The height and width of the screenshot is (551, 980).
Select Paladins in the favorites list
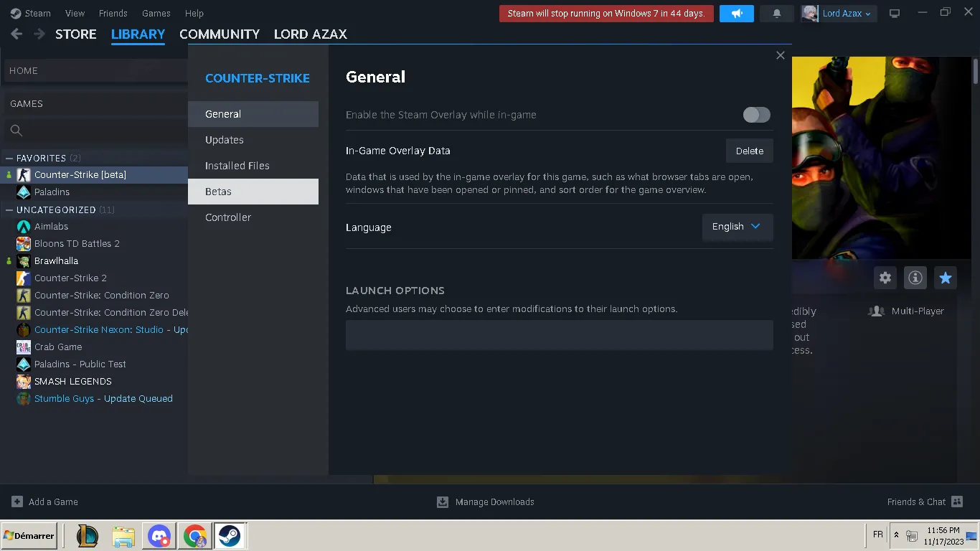click(x=94, y=192)
